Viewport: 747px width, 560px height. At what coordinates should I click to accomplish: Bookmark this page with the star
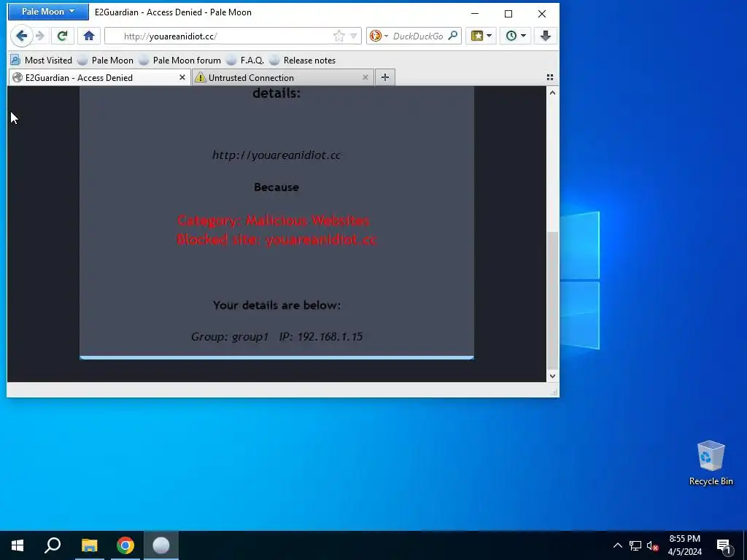click(x=338, y=36)
